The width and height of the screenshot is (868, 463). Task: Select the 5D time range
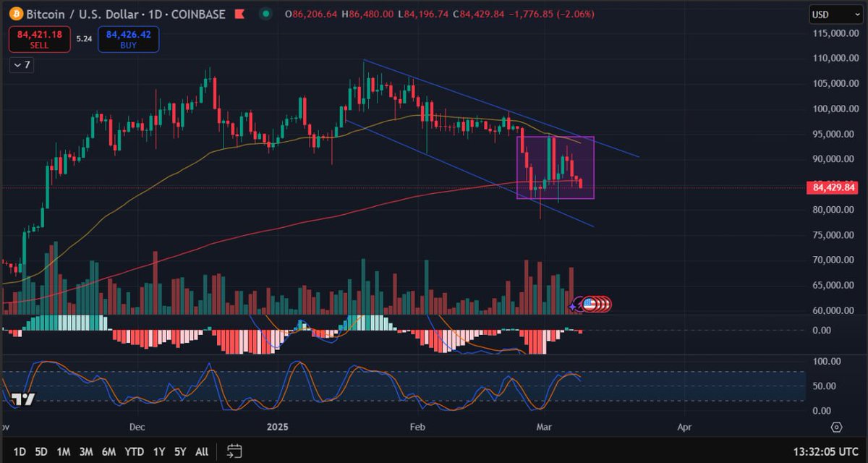point(41,451)
